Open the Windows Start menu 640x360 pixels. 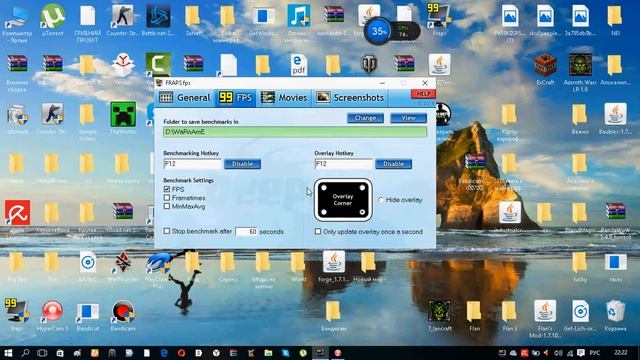pos(8,353)
